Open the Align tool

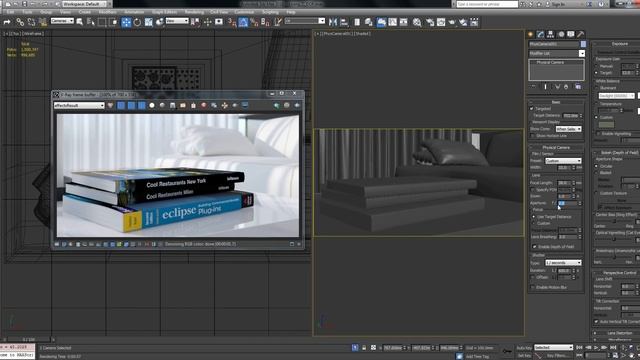(x=344, y=22)
